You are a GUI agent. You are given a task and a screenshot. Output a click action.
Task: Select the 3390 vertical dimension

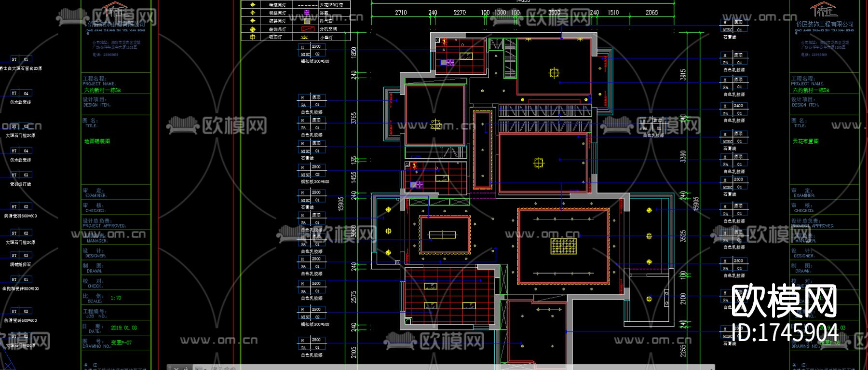pos(683,156)
